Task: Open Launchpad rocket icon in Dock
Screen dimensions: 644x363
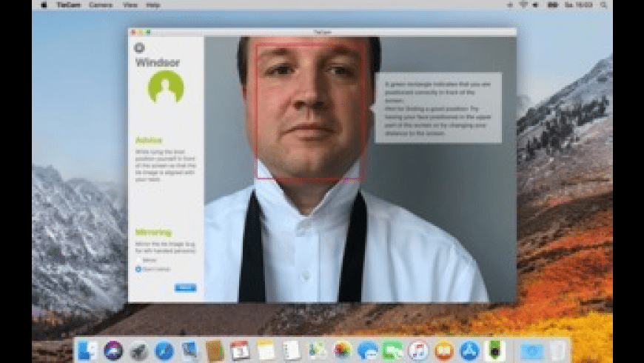Action: tap(139, 351)
